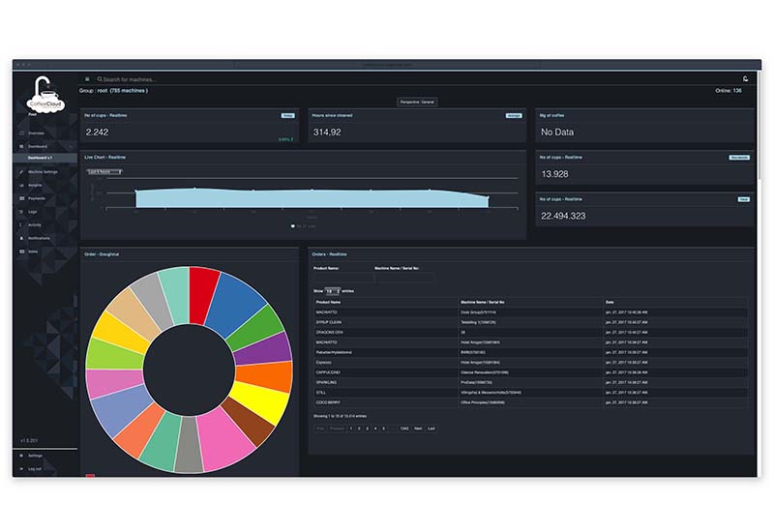This screenshot has width=774, height=532.
Task: Toggle the hamburger sidebar menu icon
Action: coord(87,79)
